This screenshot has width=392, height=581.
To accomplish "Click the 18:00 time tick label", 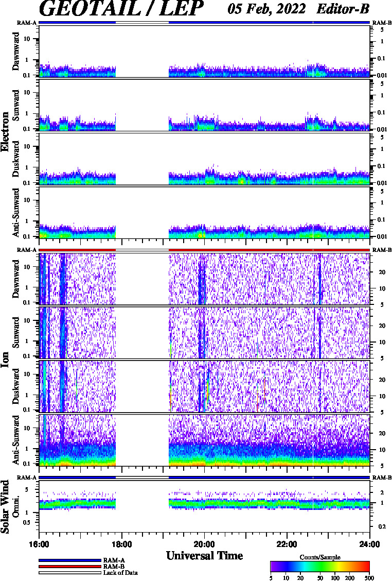I will coord(122,545).
